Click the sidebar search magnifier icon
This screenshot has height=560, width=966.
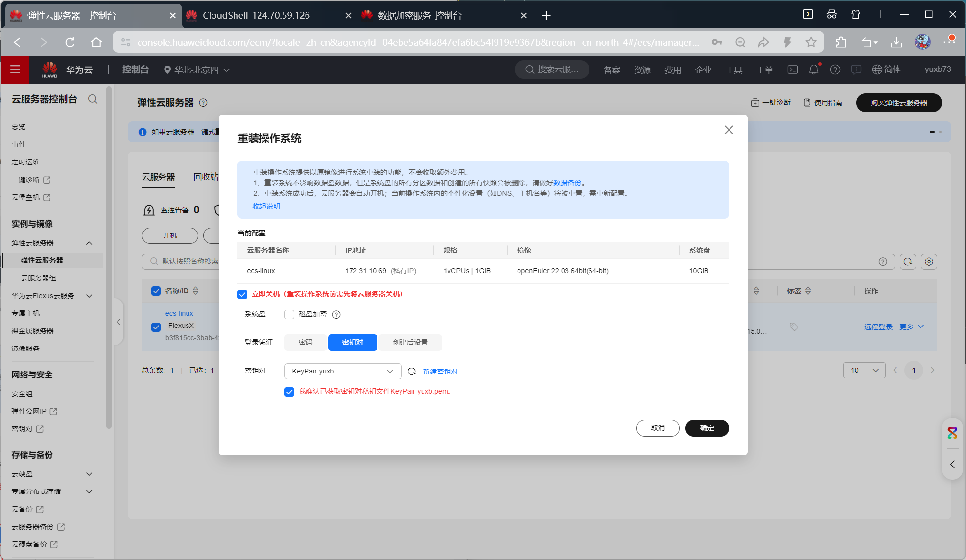(x=93, y=99)
